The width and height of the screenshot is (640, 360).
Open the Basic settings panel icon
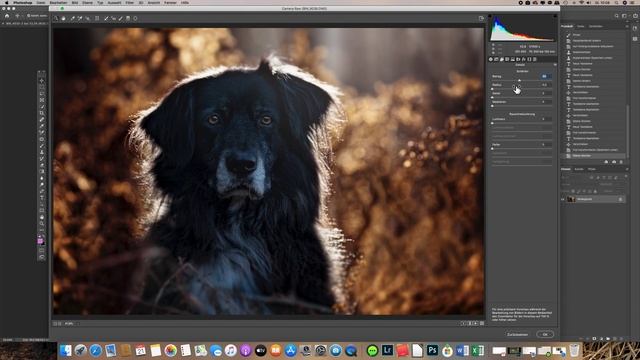491,59
